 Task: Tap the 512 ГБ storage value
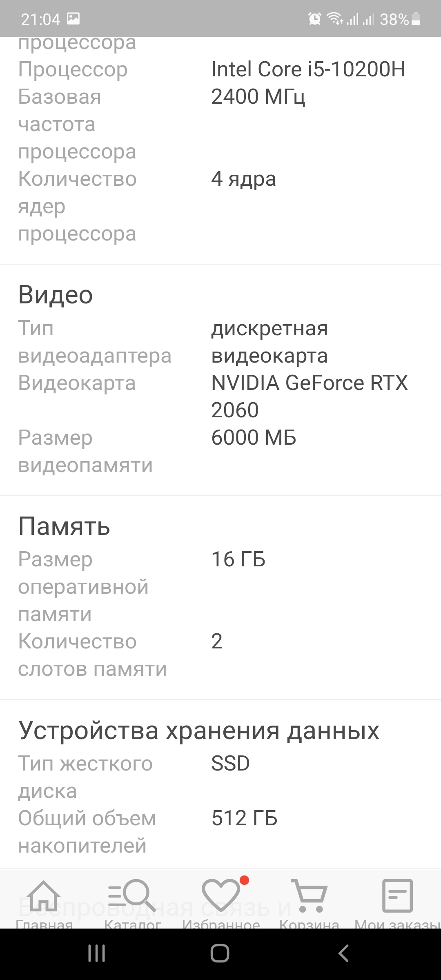pyautogui.click(x=244, y=818)
